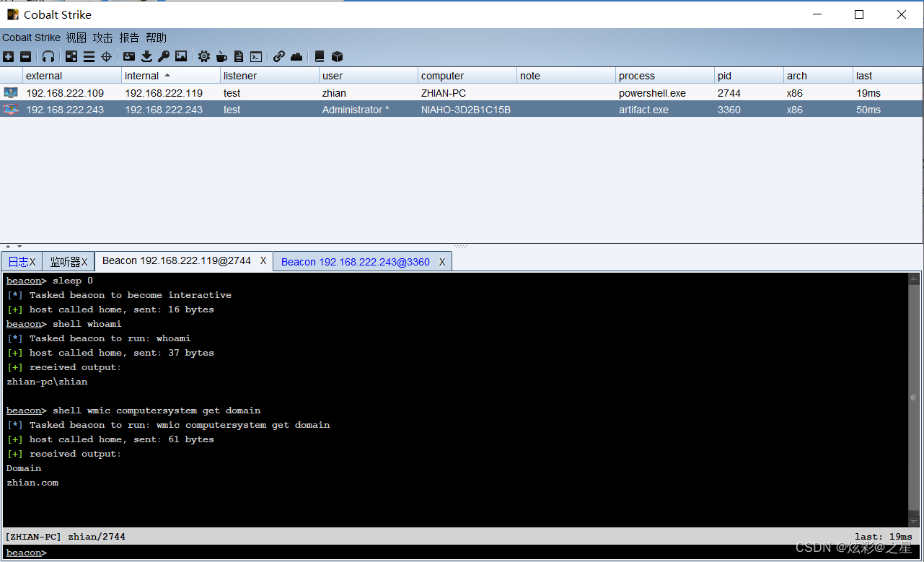The width and height of the screenshot is (924, 562).
Task: Sort sessions by the last column header
Action: pyautogui.click(x=887, y=76)
